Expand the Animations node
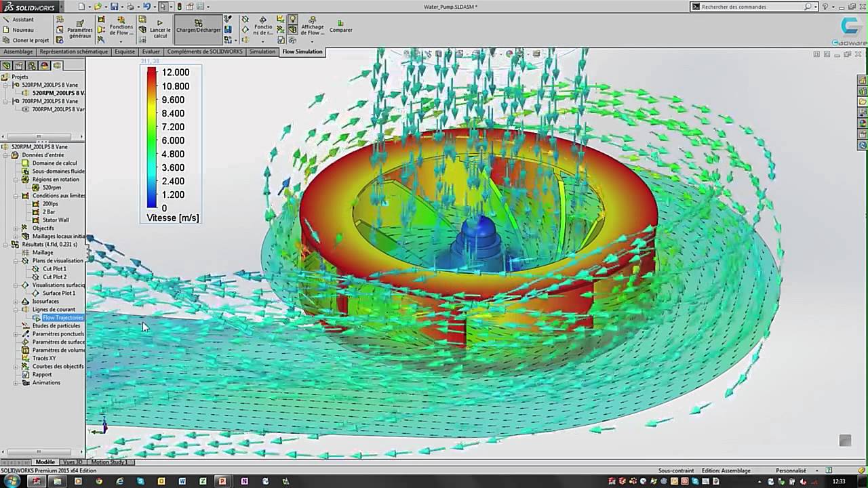This screenshot has width=868, height=488. pos(16,383)
